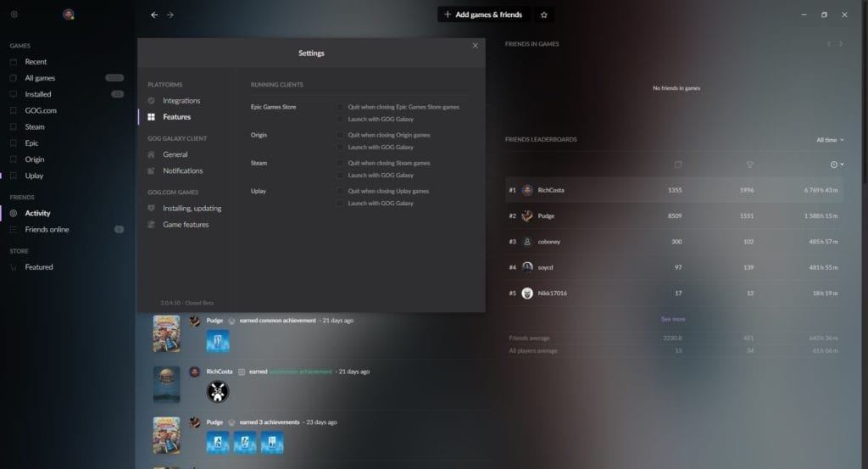Click the main window vertical scrollbar

pos(865,92)
